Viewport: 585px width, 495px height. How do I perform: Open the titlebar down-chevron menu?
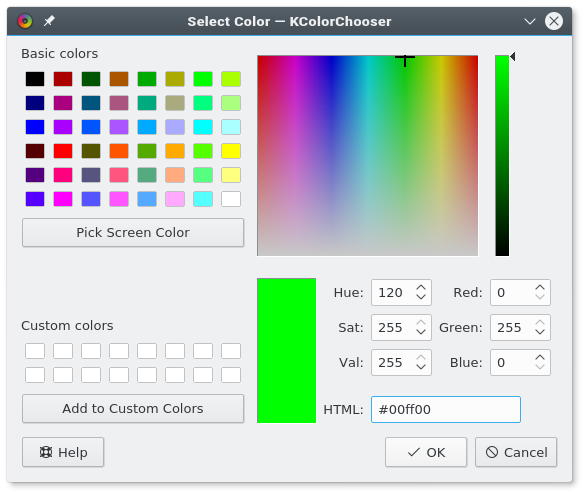coord(530,21)
